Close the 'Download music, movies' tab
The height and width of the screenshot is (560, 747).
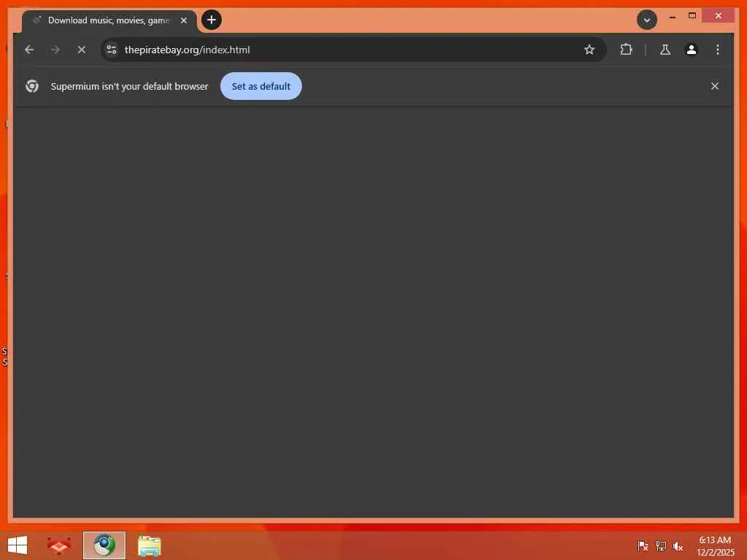pyautogui.click(x=183, y=20)
